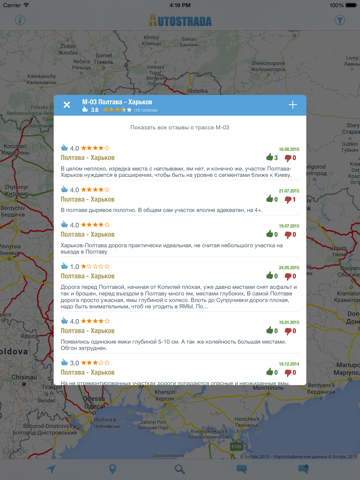Tap ship icon beside 1.0 rating

pos(64,266)
